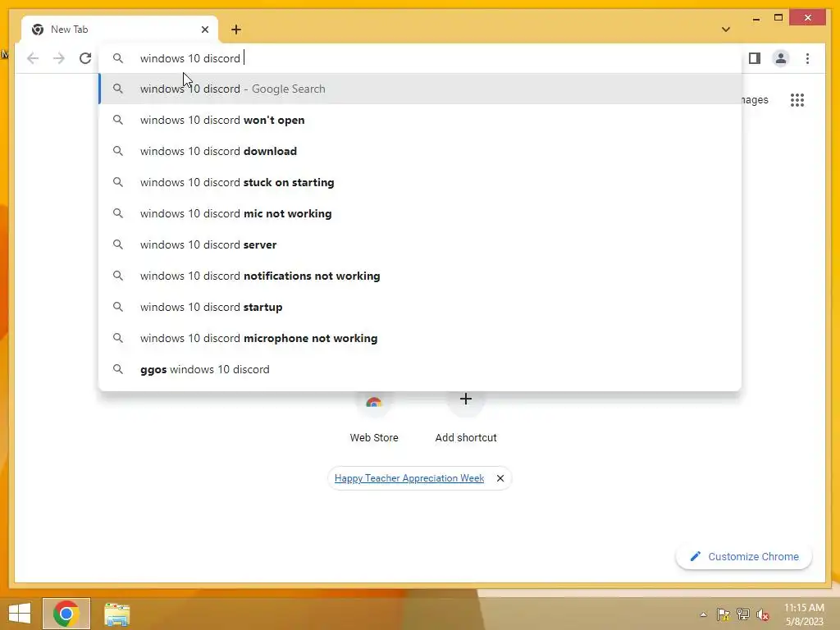Expand the tab search chevron
Image resolution: width=840 pixels, height=630 pixels.
click(x=726, y=30)
